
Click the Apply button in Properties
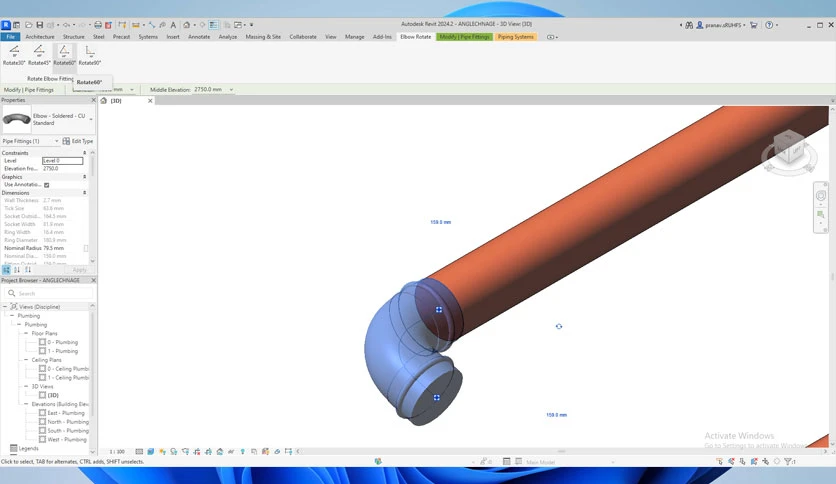79,270
